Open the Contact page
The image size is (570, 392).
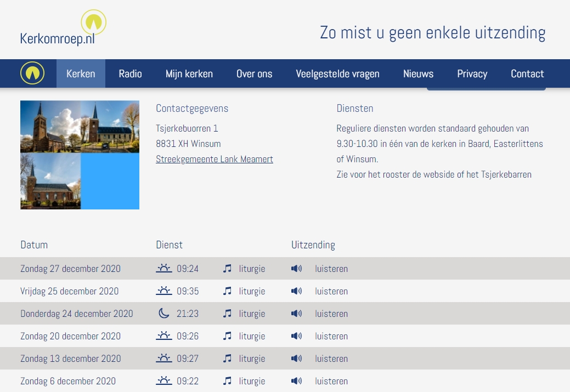coord(527,73)
